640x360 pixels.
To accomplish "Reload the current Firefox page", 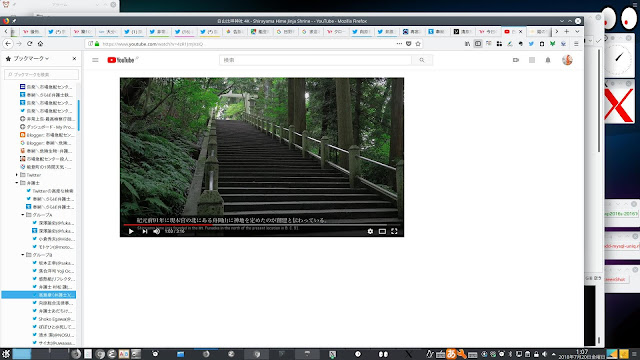I will click(x=29, y=44).
